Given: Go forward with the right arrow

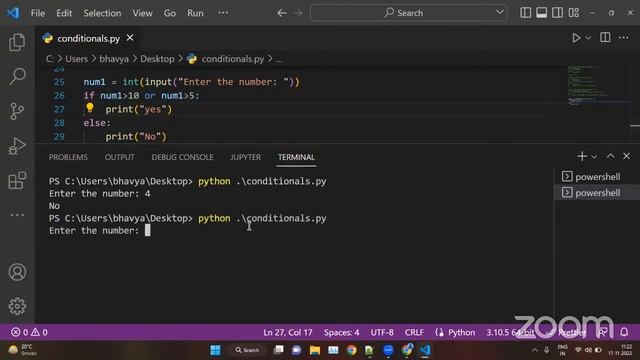Looking at the screenshot, I should (298, 13).
